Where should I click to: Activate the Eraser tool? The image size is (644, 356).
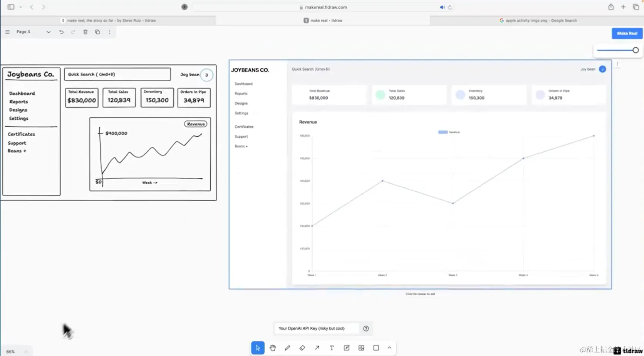[302, 348]
